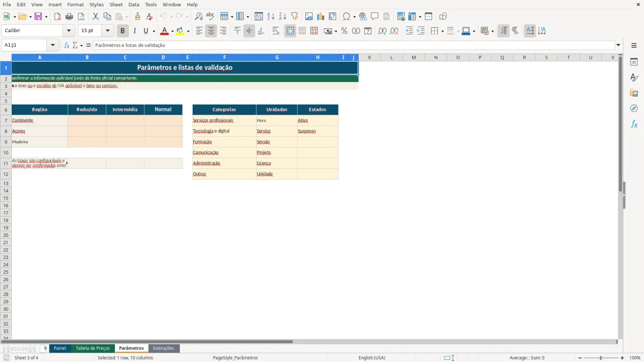The height and width of the screenshot is (362, 644).
Task: Expand the Name Box dropdown
Action: (53, 46)
